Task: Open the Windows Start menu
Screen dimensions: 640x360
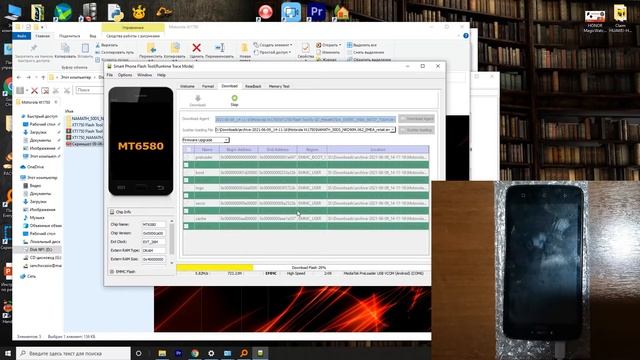Action: coord(8,353)
